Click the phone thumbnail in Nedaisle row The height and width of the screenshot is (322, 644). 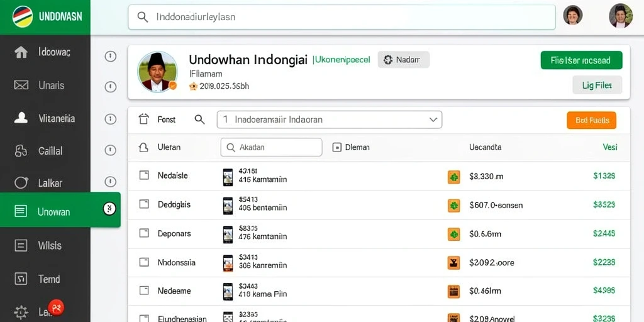point(228,177)
